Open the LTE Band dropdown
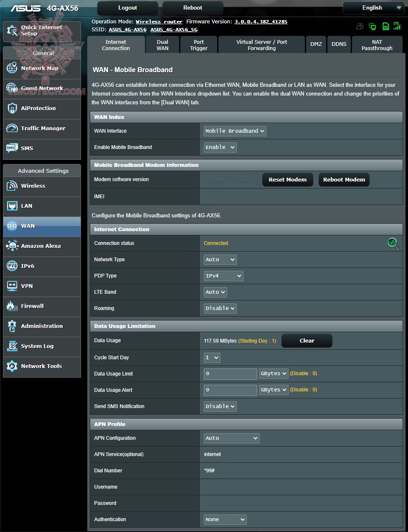This screenshot has height=532, width=408. (215, 292)
